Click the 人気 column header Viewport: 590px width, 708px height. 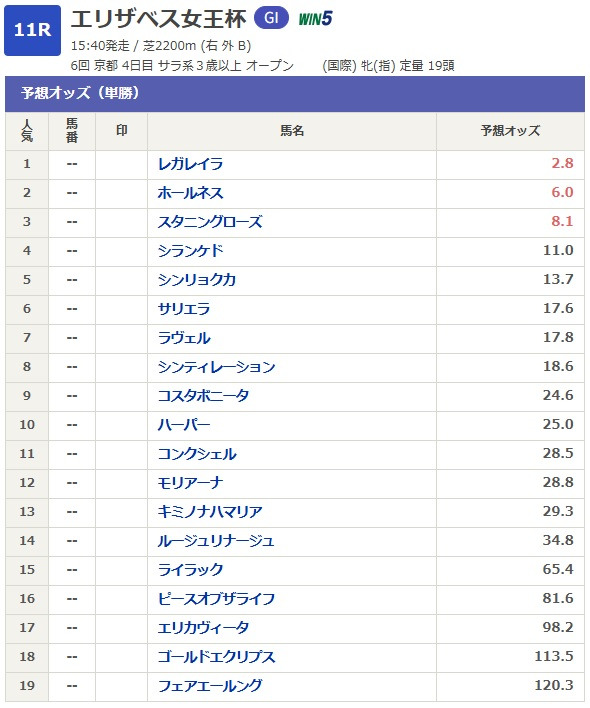(27, 131)
